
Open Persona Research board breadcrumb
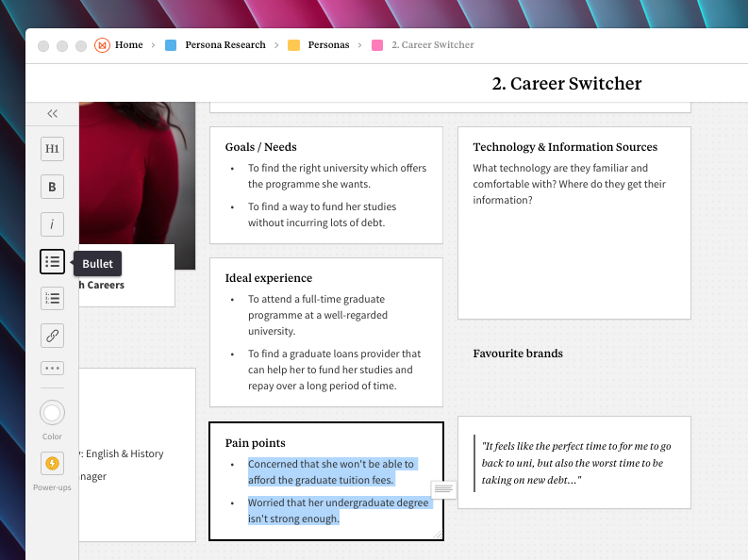(225, 45)
